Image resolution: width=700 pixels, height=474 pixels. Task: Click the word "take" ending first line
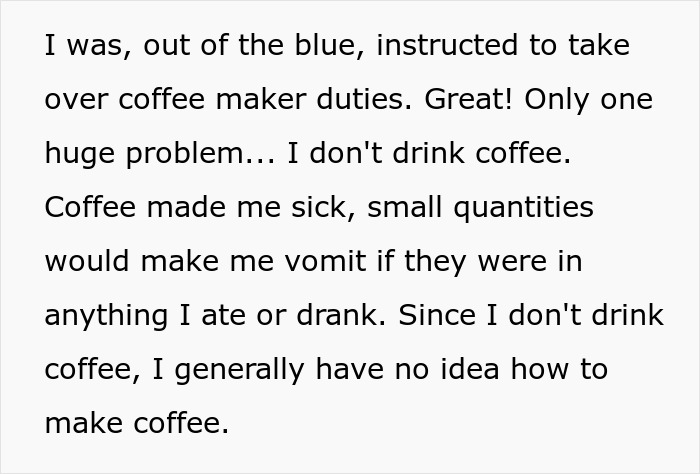(x=599, y=45)
